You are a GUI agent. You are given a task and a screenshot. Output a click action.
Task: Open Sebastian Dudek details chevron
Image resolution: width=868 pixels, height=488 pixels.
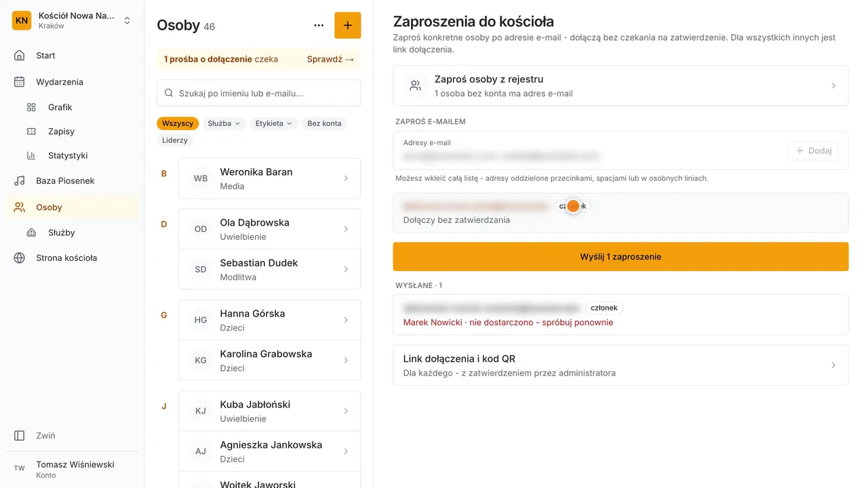pyautogui.click(x=346, y=270)
